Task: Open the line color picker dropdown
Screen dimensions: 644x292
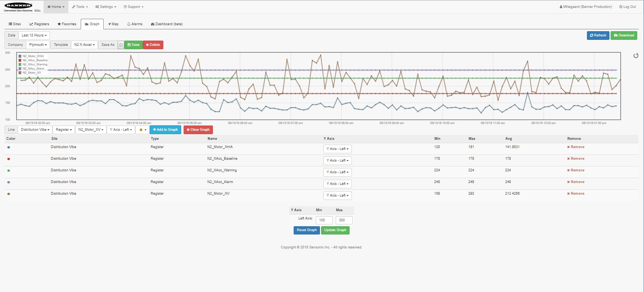Action: click(142, 130)
